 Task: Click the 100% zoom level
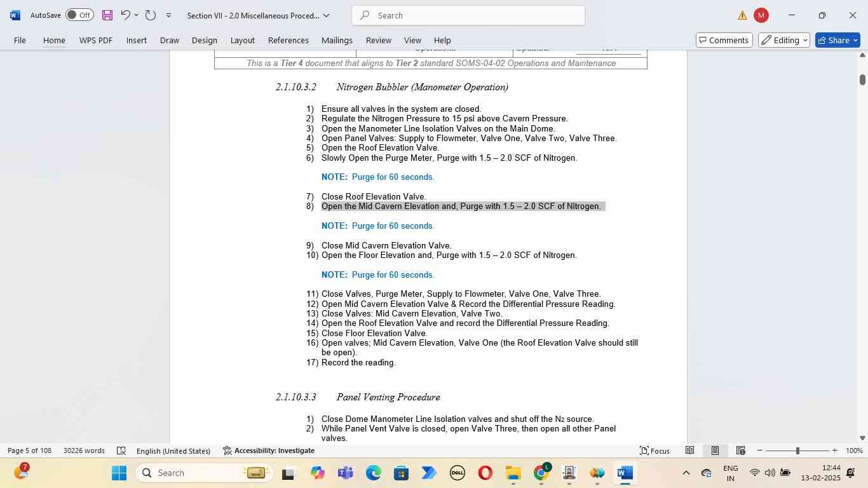coord(854,451)
